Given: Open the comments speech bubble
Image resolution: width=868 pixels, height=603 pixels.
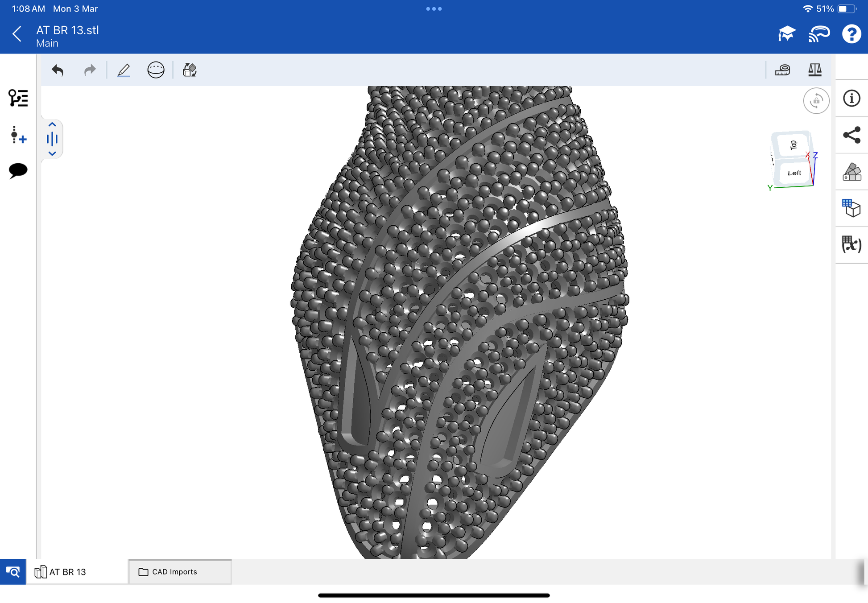Looking at the screenshot, I should [18, 170].
